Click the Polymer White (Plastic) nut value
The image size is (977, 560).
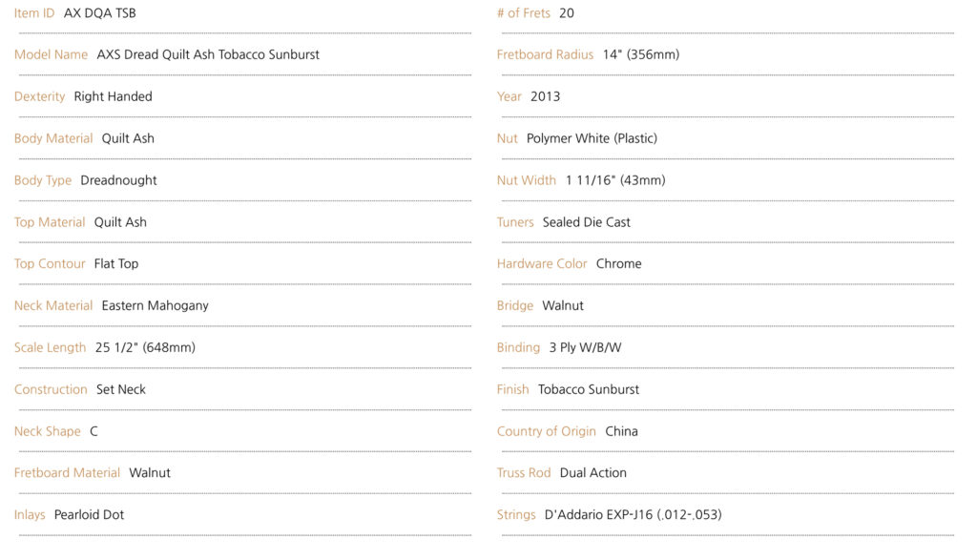click(x=592, y=138)
